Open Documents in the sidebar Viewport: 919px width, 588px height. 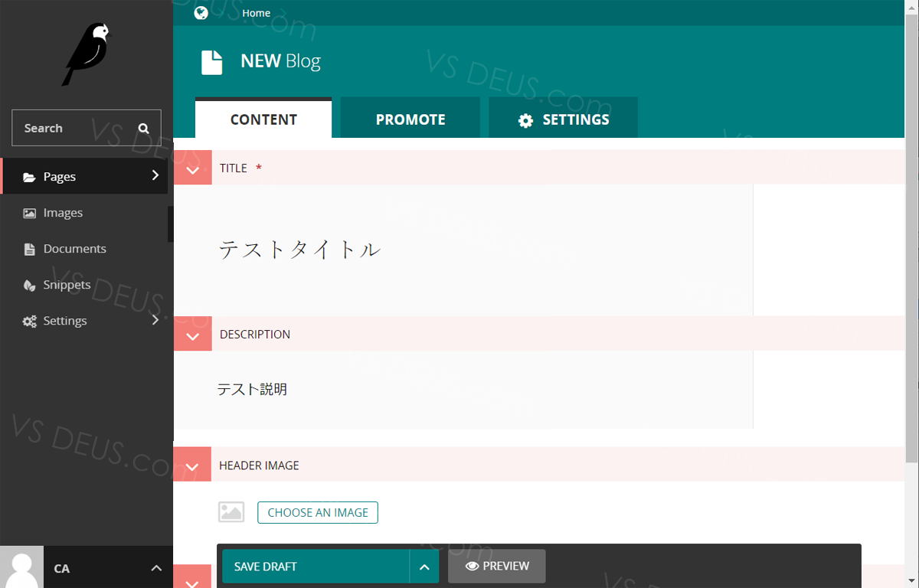pyautogui.click(x=84, y=249)
